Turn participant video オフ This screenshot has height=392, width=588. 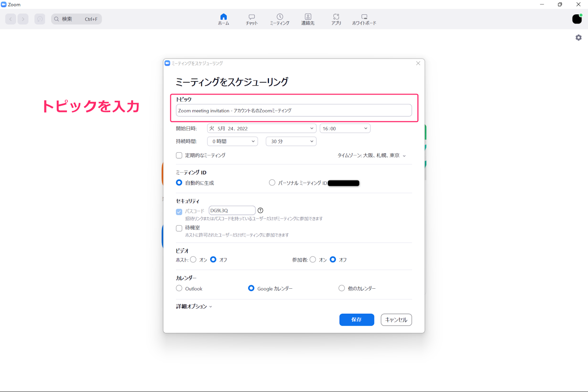point(333,260)
